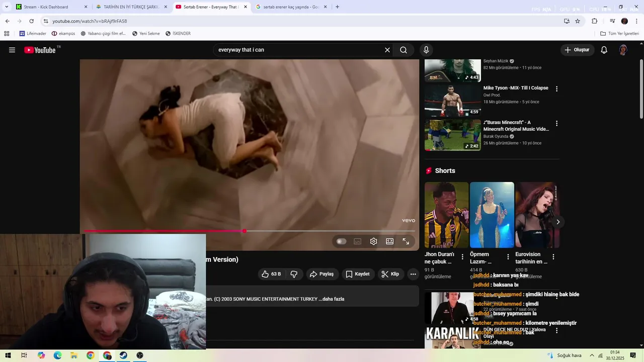Open ekampüs bookmark

pos(63,34)
